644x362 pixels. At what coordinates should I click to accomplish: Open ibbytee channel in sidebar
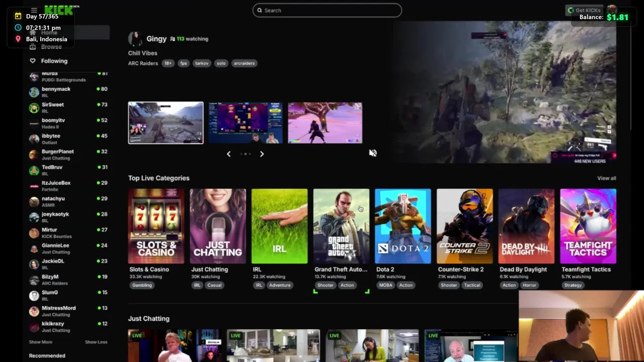(68, 139)
